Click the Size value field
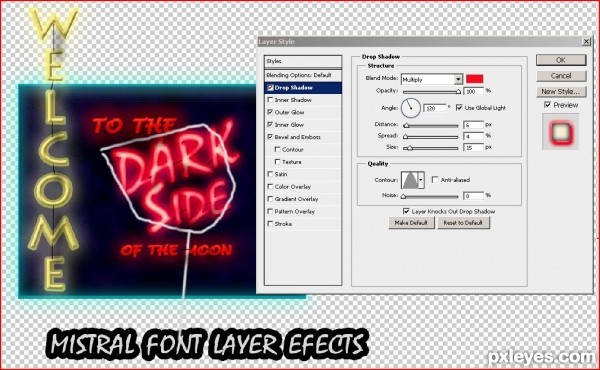This screenshot has height=370, width=600. (474, 148)
